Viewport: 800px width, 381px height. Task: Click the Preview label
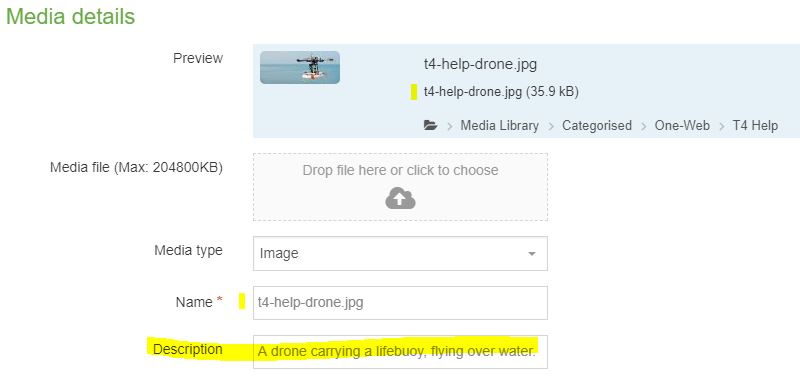click(x=198, y=58)
